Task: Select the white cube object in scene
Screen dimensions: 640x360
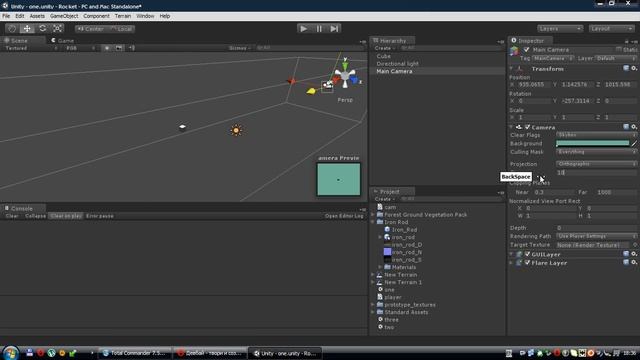Action: point(182,127)
